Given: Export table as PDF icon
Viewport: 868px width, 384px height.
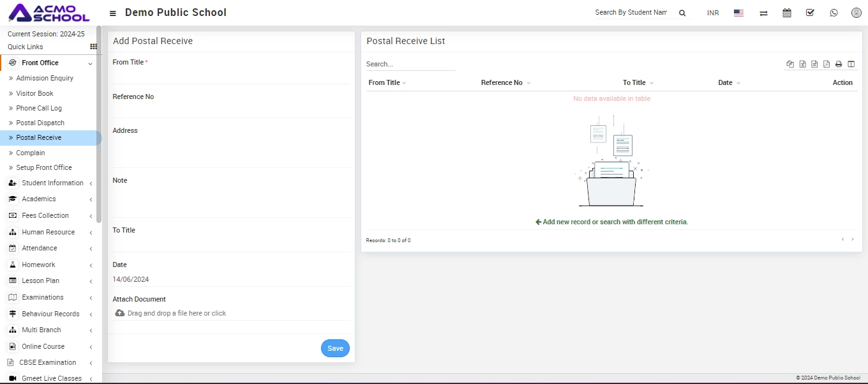Looking at the screenshot, I should click(x=827, y=64).
